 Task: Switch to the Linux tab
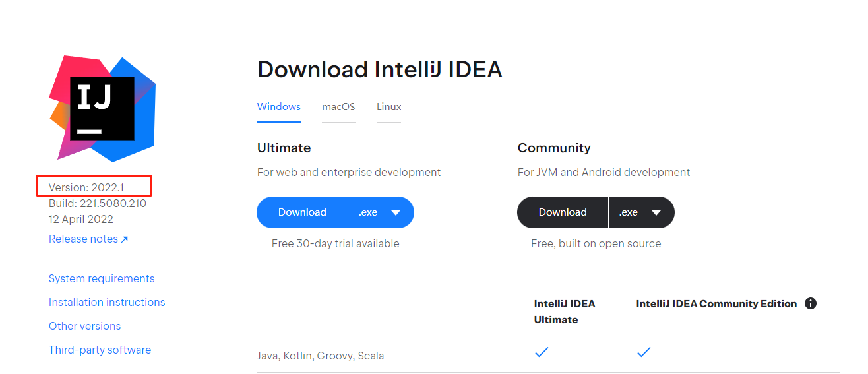click(389, 107)
